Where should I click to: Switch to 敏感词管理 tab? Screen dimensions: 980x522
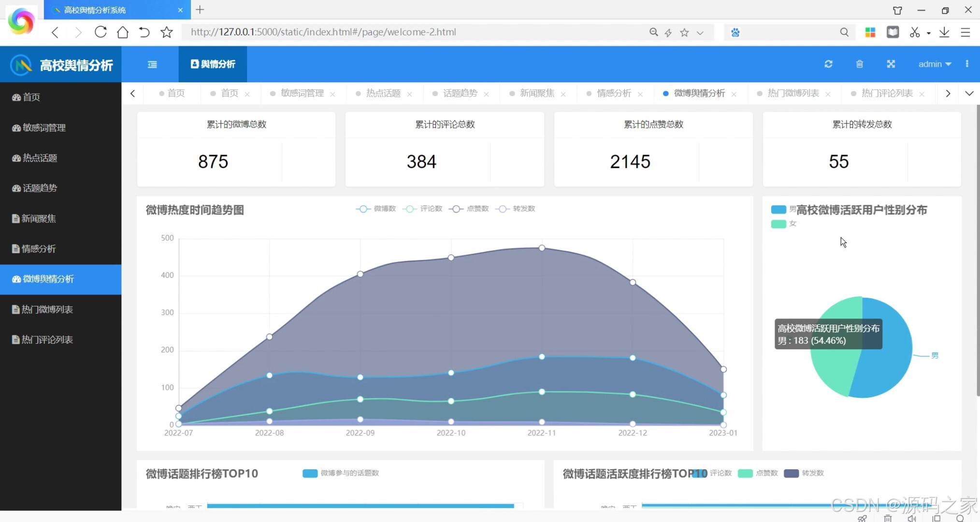coord(302,93)
